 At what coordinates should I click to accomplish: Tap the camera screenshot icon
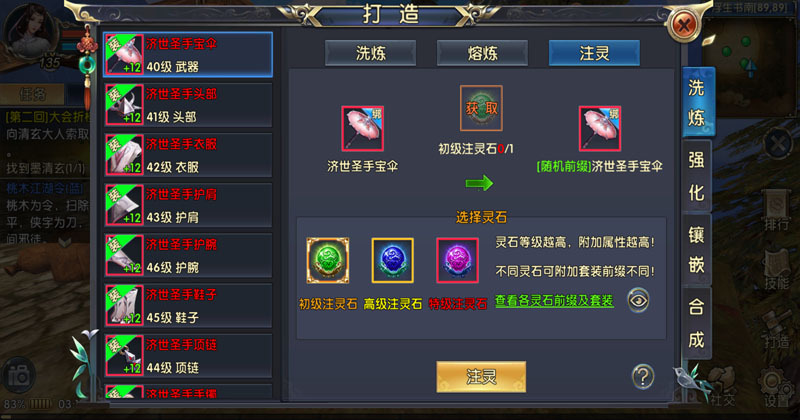[18, 377]
